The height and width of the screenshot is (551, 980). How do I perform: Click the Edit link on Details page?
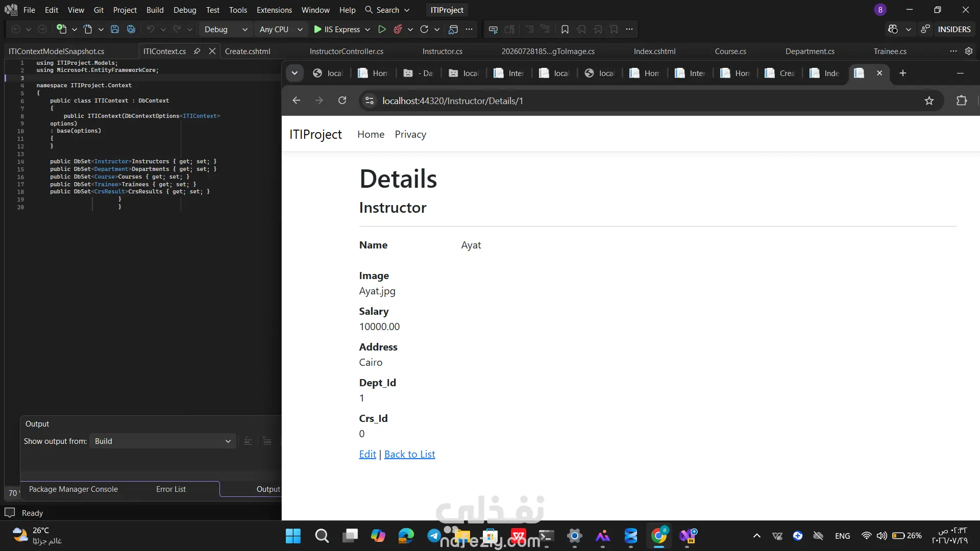click(367, 454)
